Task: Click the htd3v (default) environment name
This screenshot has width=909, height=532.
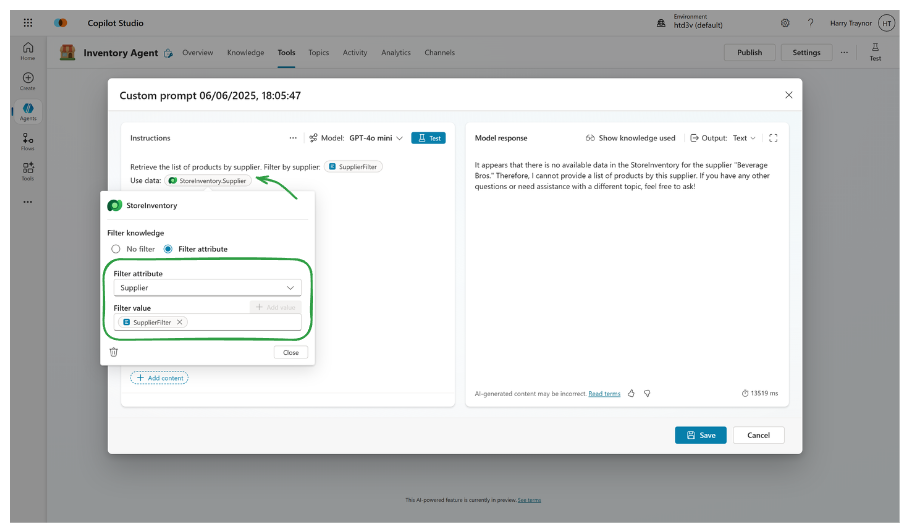Action: (x=698, y=25)
